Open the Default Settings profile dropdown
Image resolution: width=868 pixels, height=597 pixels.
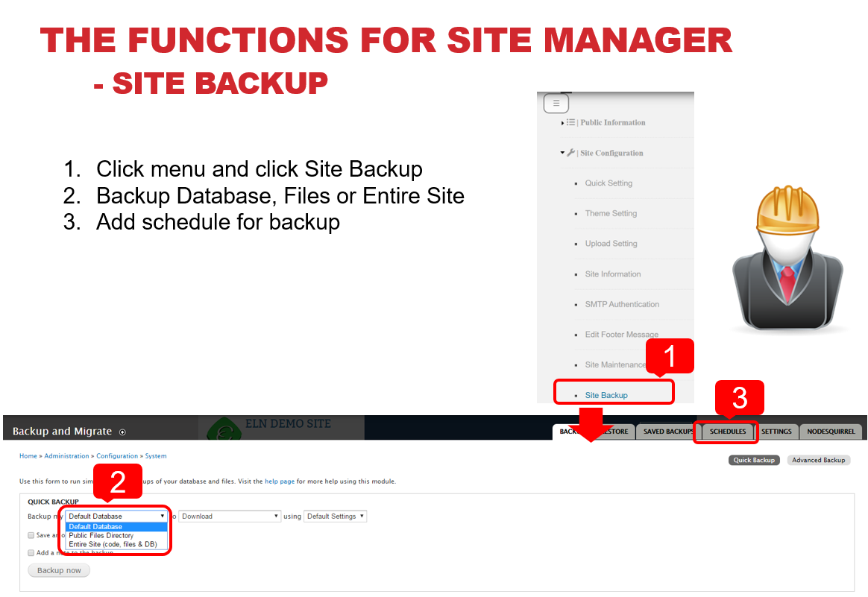point(335,516)
